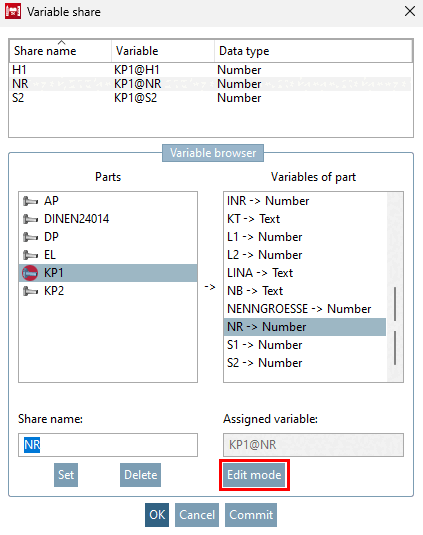The width and height of the screenshot is (423, 535).
Task: Click the Set button
Action: point(66,475)
